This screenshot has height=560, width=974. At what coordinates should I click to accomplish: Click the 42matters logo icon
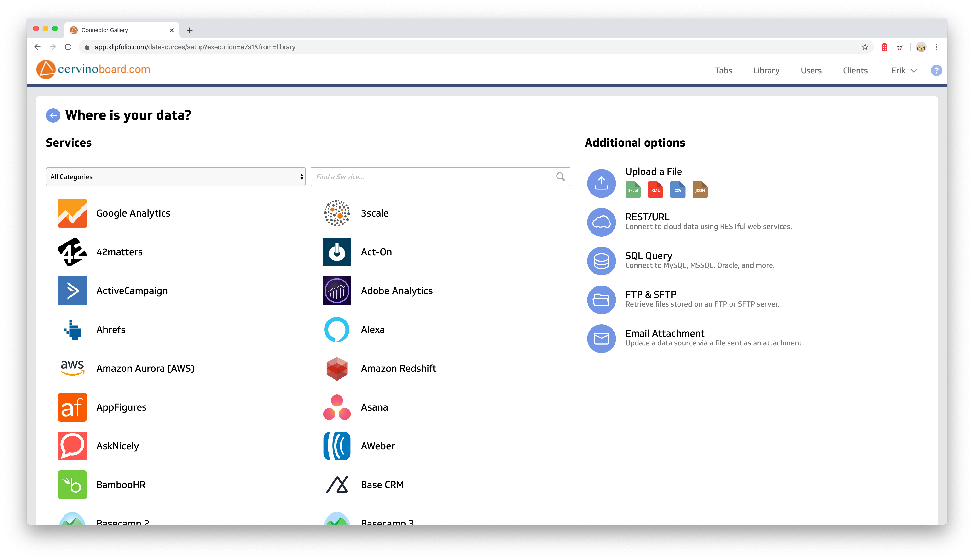(72, 252)
